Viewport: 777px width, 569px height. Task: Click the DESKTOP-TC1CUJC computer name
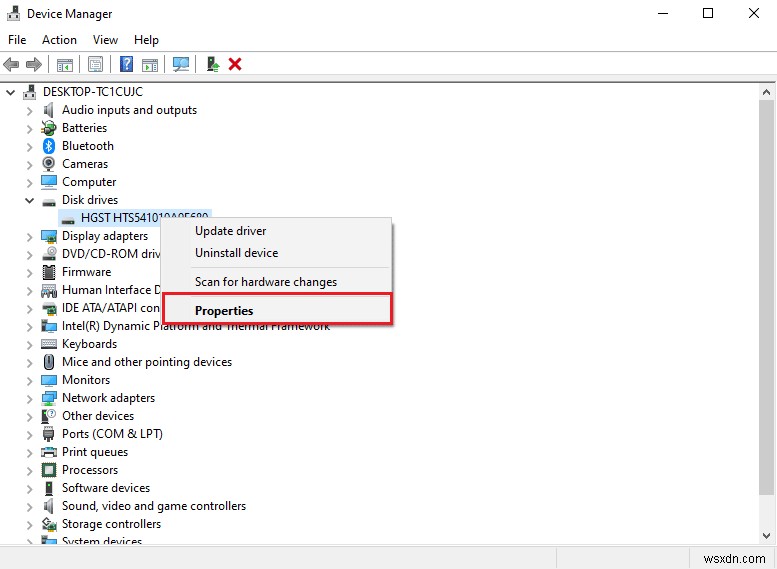click(x=93, y=92)
